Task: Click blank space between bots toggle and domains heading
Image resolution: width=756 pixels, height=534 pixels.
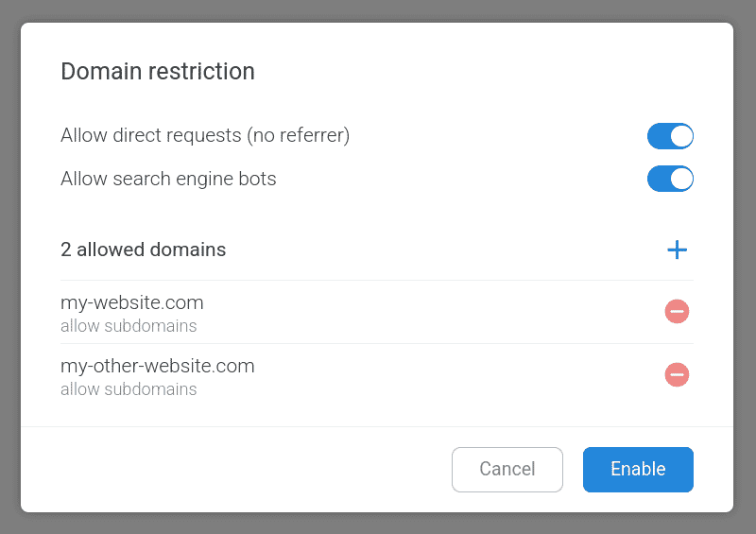Action: [378, 214]
